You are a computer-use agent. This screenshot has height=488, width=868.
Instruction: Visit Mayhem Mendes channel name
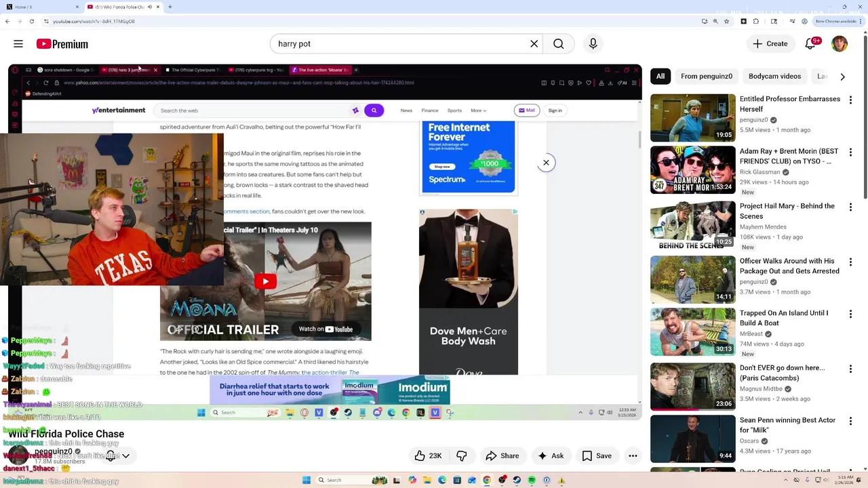[x=763, y=227]
